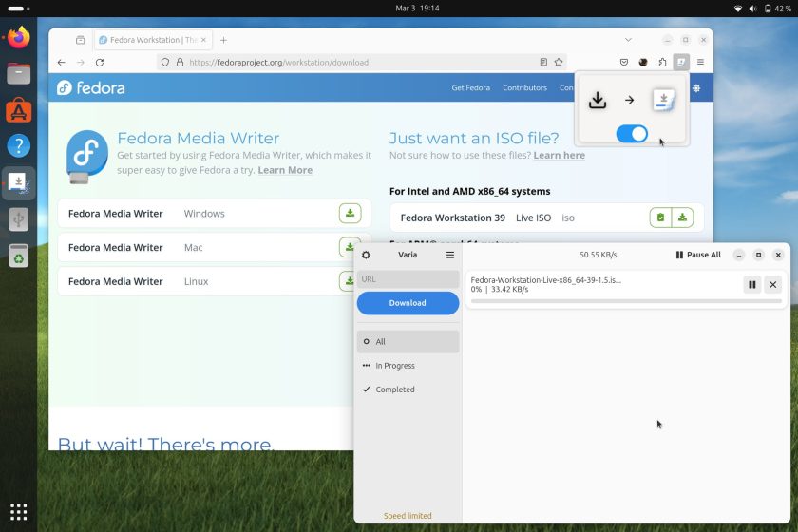798x532 pixels.
Task: Show Completed downloads in Varia
Action: pos(408,389)
